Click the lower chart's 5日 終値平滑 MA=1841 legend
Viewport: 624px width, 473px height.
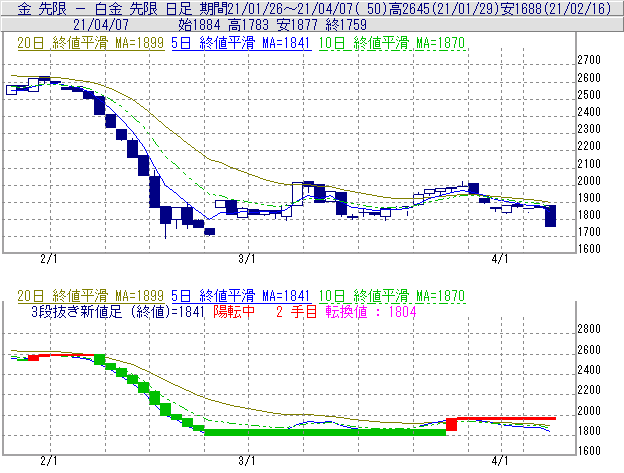pos(241,296)
